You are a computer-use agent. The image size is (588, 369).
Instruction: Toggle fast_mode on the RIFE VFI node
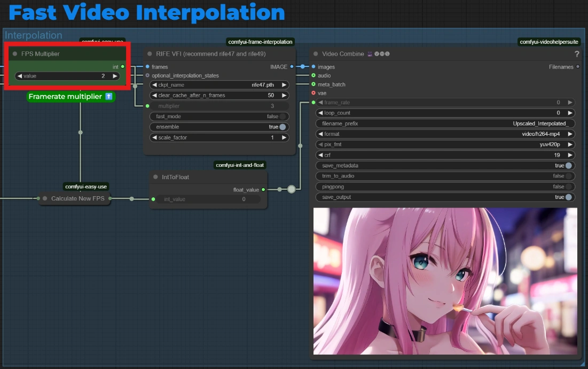[219, 117]
